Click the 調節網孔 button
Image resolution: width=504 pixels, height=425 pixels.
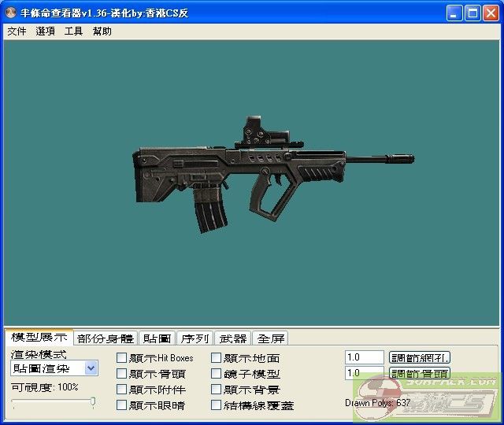click(x=420, y=357)
